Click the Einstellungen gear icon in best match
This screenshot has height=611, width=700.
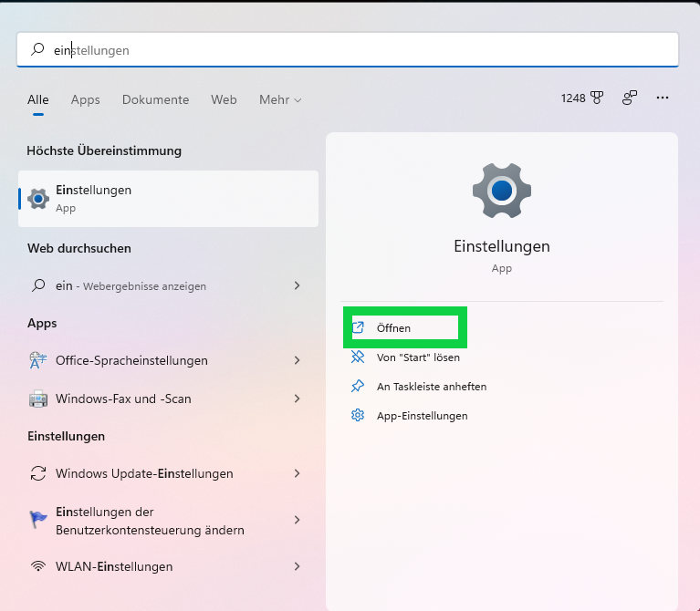(x=38, y=199)
